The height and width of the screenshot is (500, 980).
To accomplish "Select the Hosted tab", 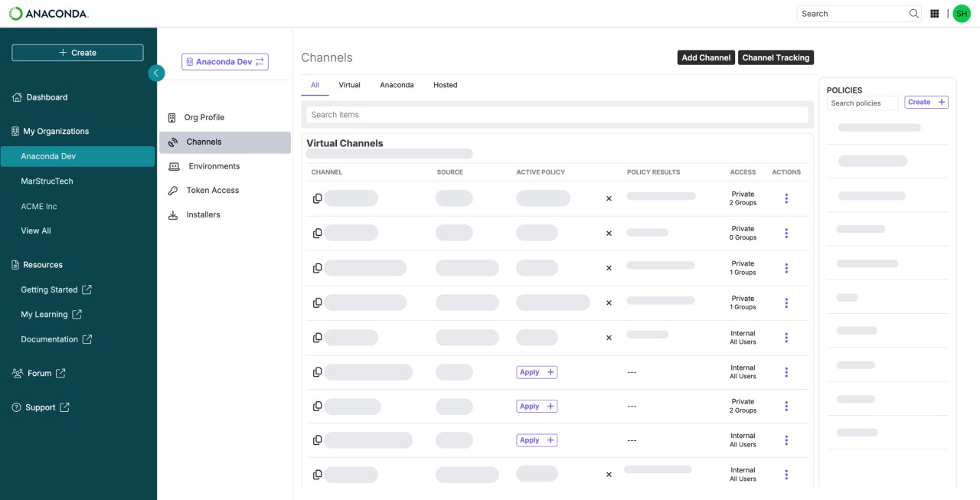I will [x=445, y=85].
